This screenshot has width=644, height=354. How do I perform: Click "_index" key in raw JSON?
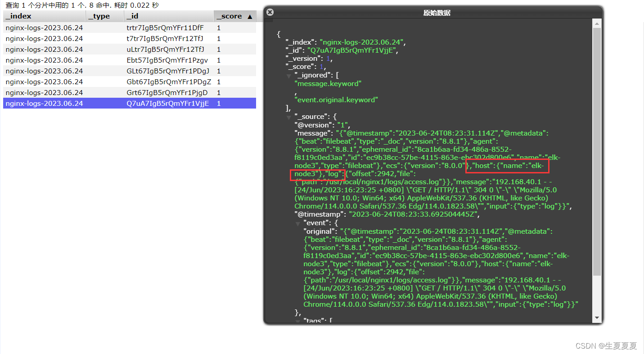[300, 43]
